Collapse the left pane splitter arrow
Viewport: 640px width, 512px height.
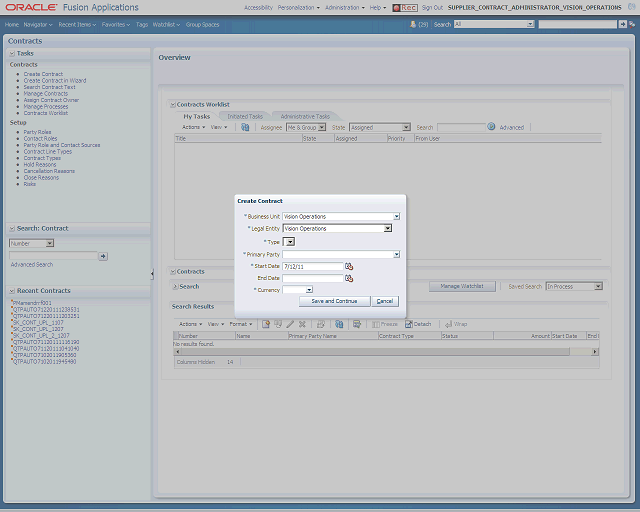[152, 274]
